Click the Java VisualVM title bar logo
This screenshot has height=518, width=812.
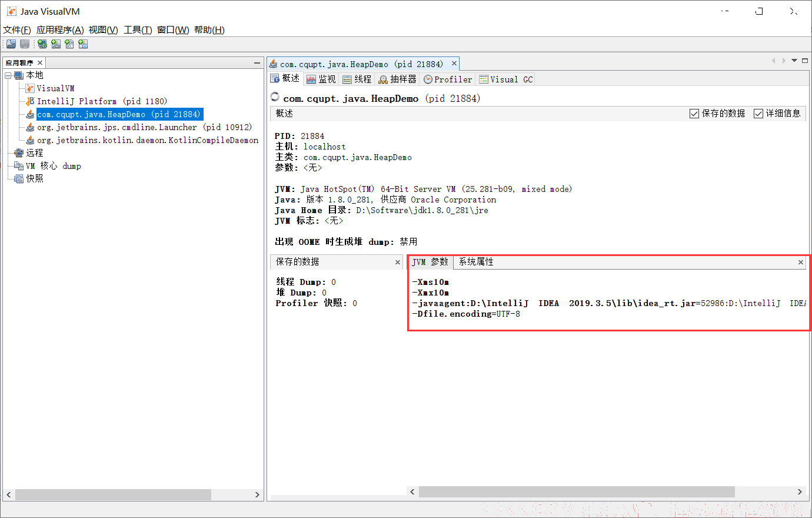(x=11, y=11)
